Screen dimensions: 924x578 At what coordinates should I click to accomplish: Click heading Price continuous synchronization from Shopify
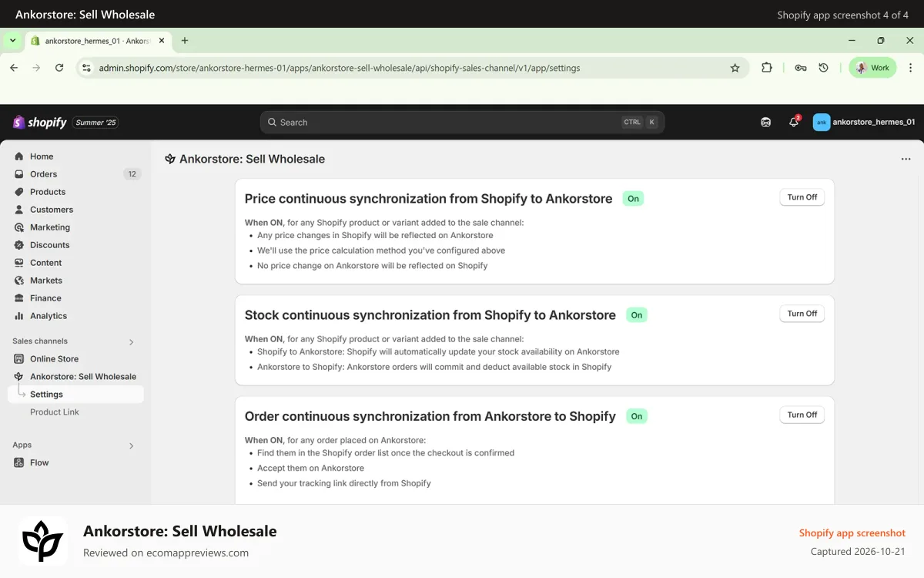pos(428,199)
